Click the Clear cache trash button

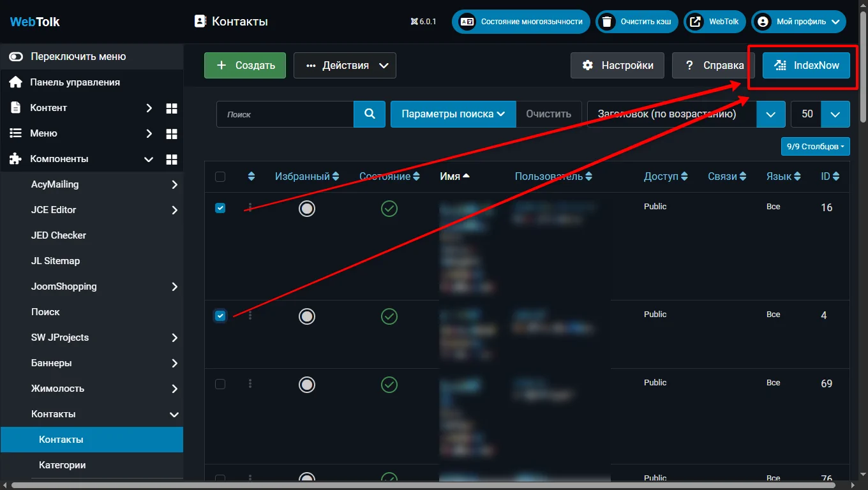pos(636,21)
